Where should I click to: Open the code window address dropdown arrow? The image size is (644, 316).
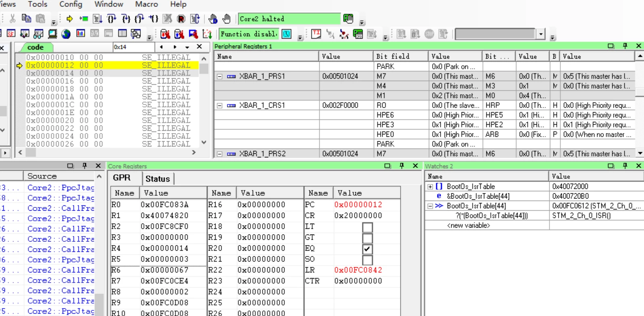tap(187, 47)
